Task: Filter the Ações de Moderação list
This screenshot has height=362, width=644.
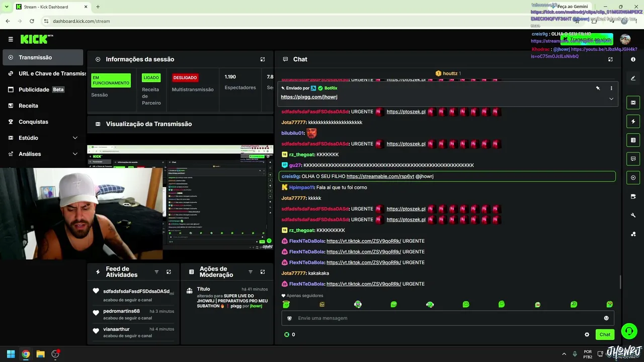Action: click(251, 272)
